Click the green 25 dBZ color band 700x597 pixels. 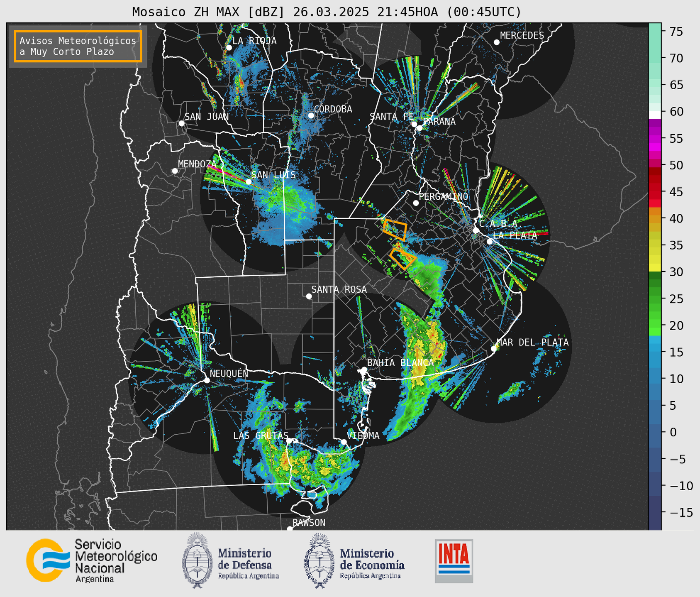click(655, 298)
